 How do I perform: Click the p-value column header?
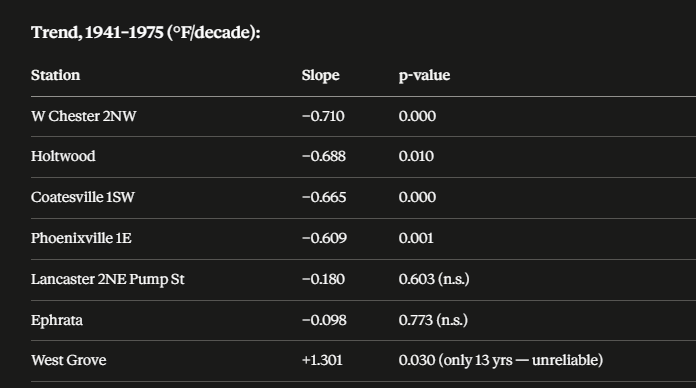coord(424,75)
